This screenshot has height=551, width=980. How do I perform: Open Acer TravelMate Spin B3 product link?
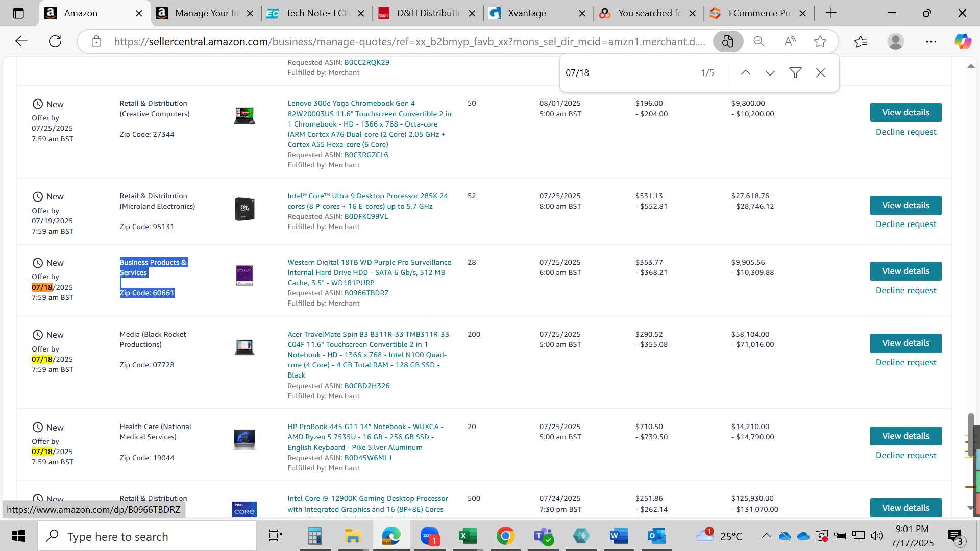(x=370, y=355)
